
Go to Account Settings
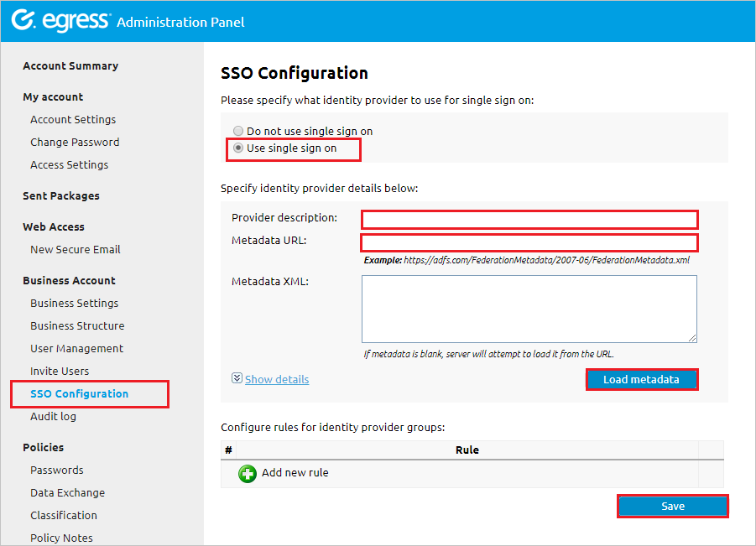click(x=73, y=119)
